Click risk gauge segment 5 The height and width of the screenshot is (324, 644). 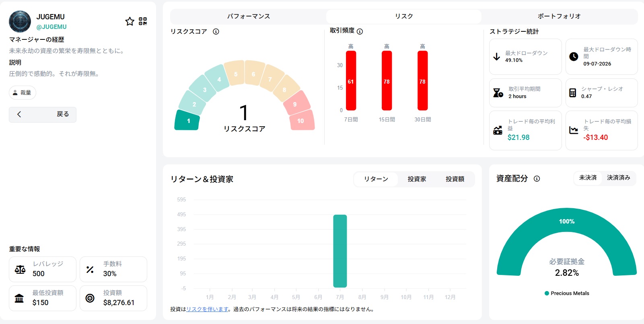click(x=235, y=74)
